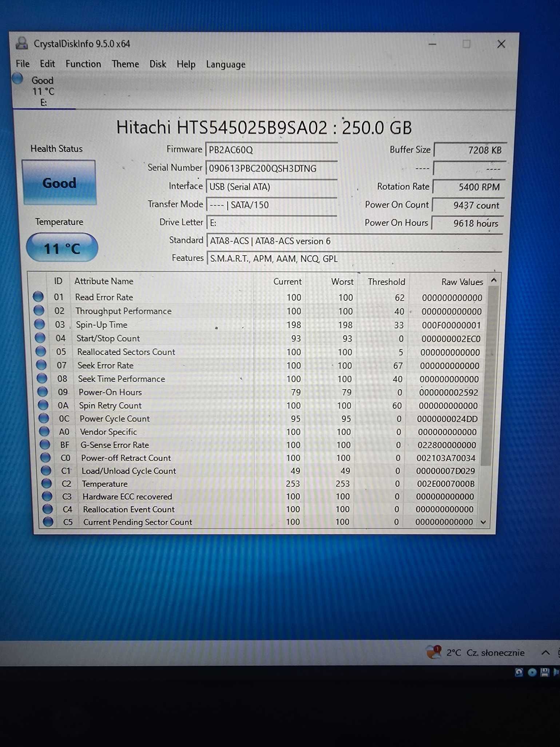Click status circle for Read Error Rate

point(38,296)
